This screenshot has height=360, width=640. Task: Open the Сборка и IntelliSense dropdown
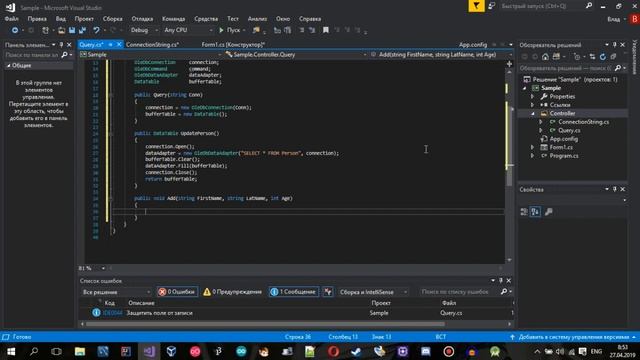373,292
